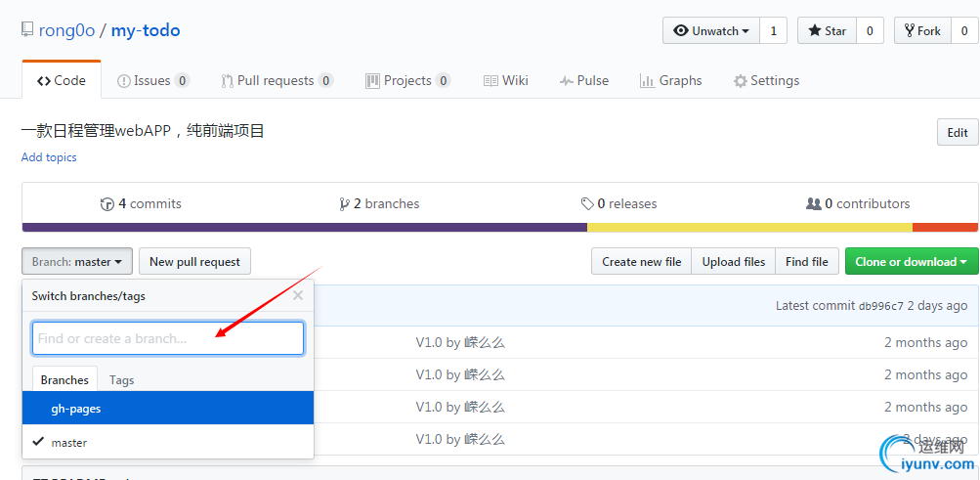
Task: Open the Pulse tab
Action: click(583, 80)
